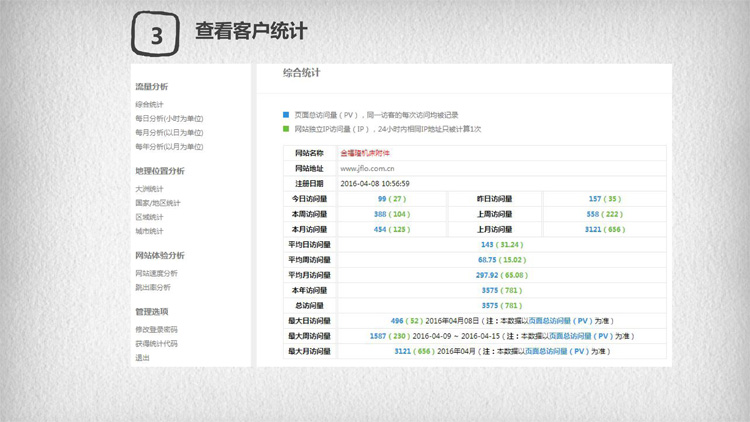This screenshot has height=422, width=750.
Task: Open 跳出率分析 page
Action: pyautogui.click(x=153, y=287)
